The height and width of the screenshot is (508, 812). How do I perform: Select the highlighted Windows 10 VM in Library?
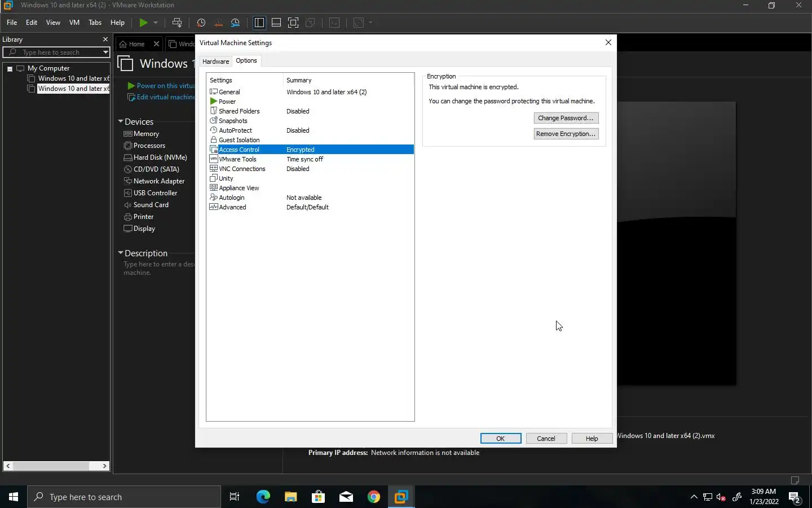coord(73,89)
